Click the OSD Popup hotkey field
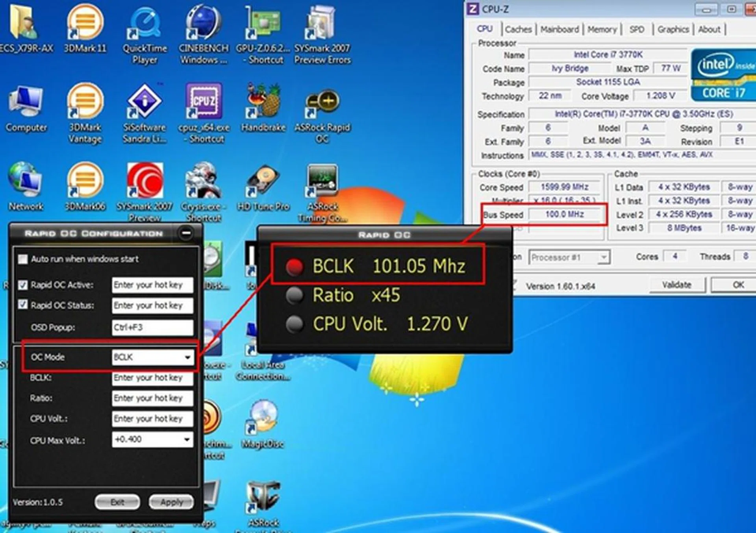 (x=152, y=327)
